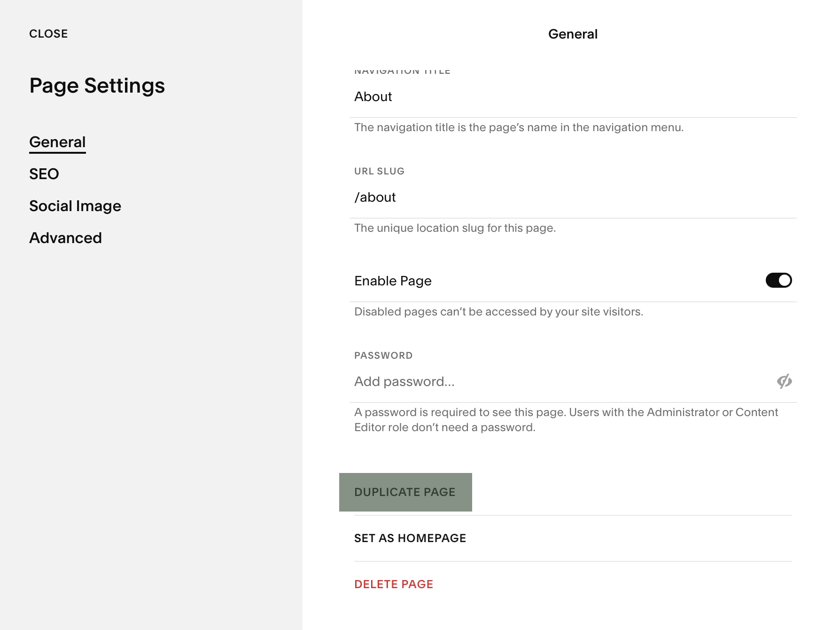This screenshot has height=630, width=840.
Task: Select the General settings tab
Action: 57,142
